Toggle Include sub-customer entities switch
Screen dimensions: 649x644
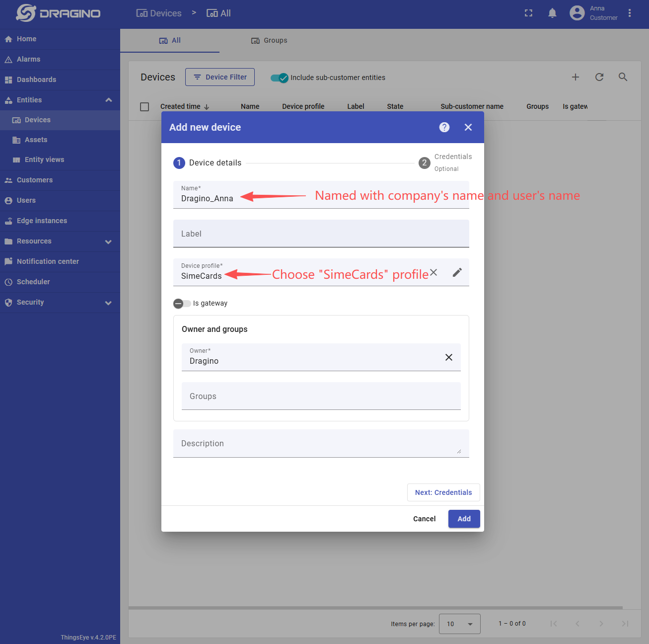pyautogui.click(x=280, y=78)
